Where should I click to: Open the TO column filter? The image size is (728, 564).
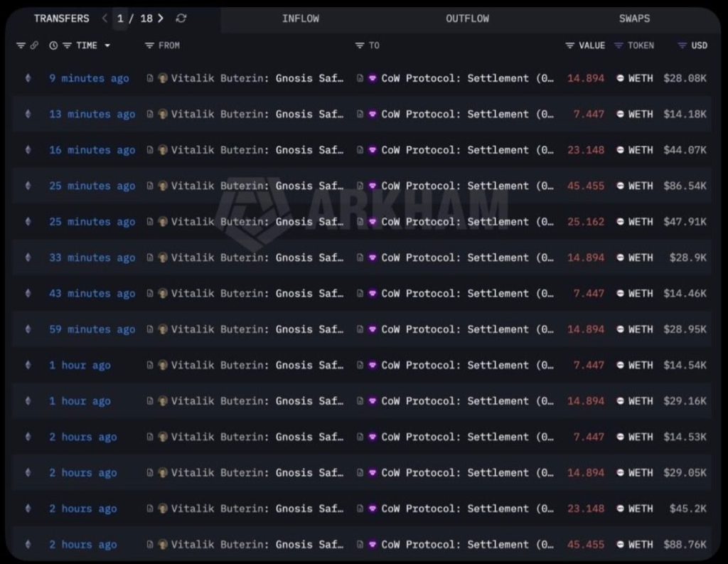pos(359,46)
